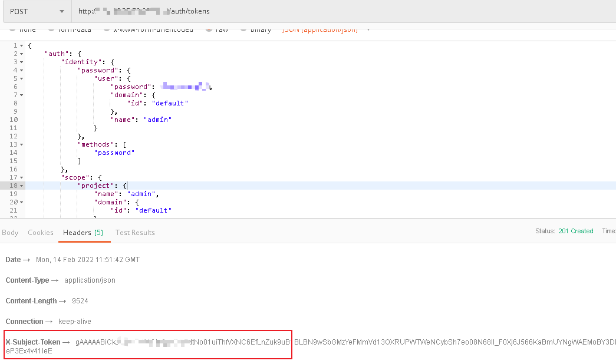Collapse the "scope" object on line 17

(x=21, y=177)
